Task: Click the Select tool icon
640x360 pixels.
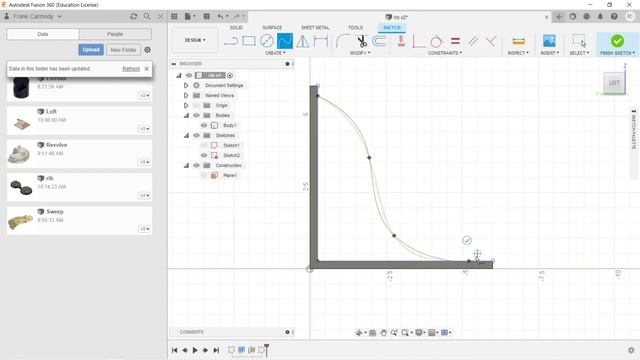Action: 579,41
